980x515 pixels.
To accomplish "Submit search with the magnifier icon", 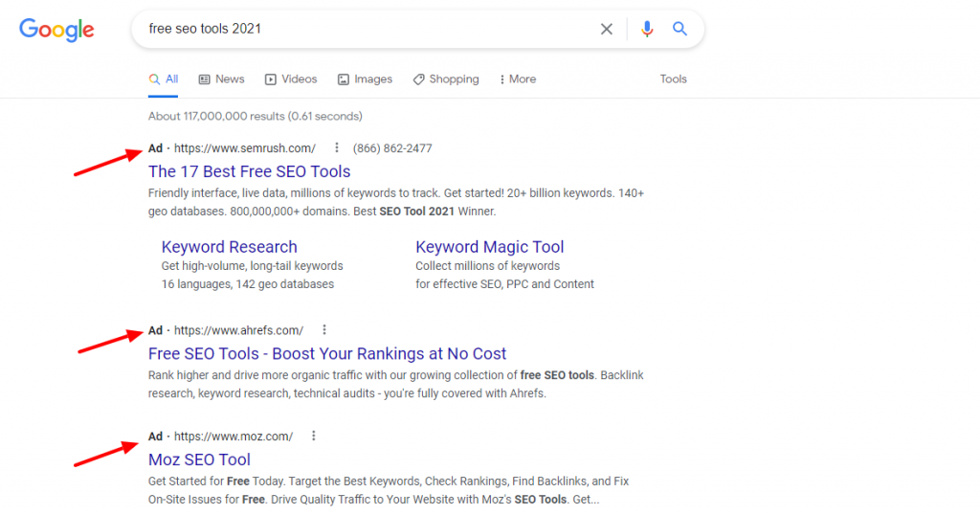I will click(680, 29).
